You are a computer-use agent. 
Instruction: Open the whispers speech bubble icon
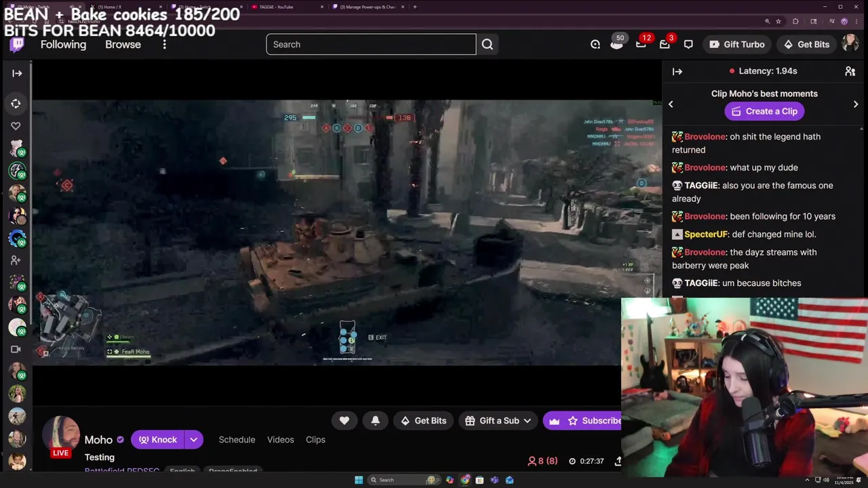coord(688,45)
